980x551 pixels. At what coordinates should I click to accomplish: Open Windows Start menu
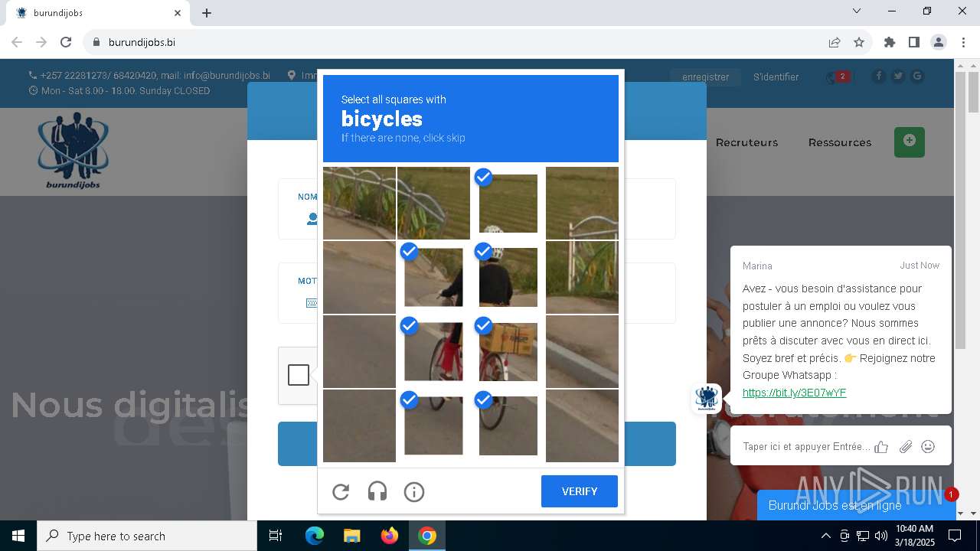click(18, 536)
